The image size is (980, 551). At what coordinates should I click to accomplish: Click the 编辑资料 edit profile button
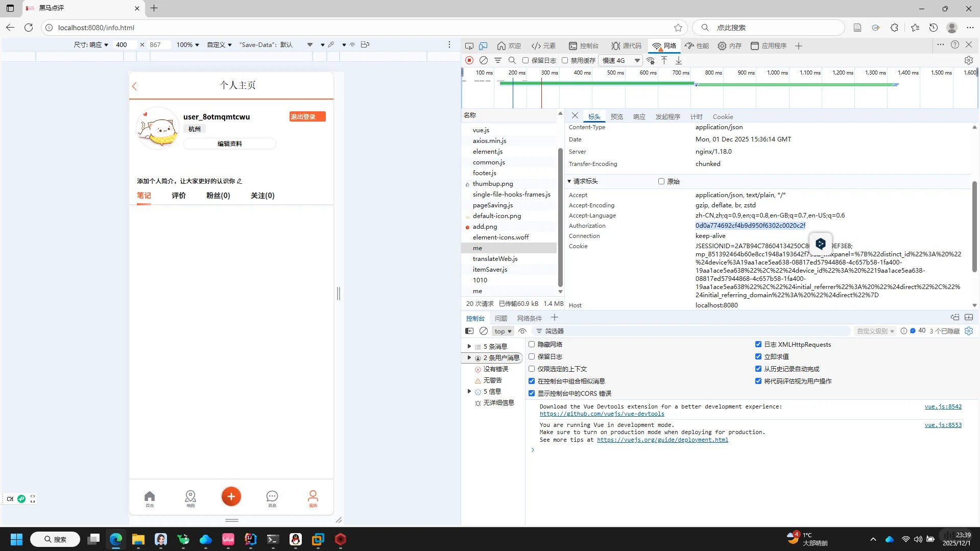tap(230, 144)
